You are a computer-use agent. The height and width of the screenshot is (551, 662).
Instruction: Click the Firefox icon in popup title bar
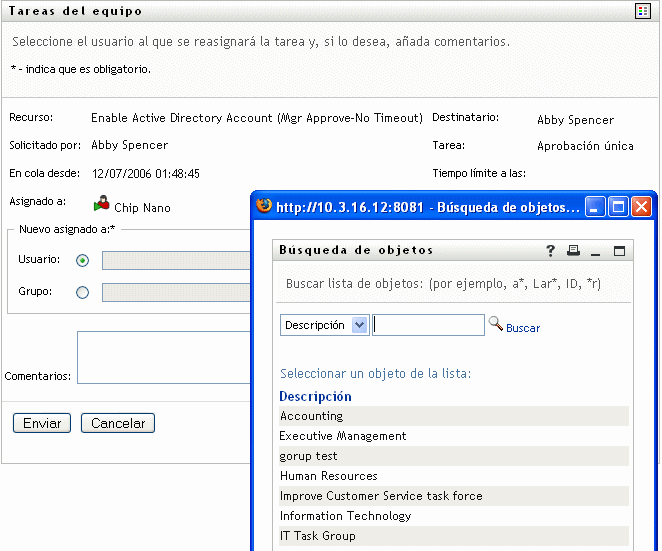[264, 206]
